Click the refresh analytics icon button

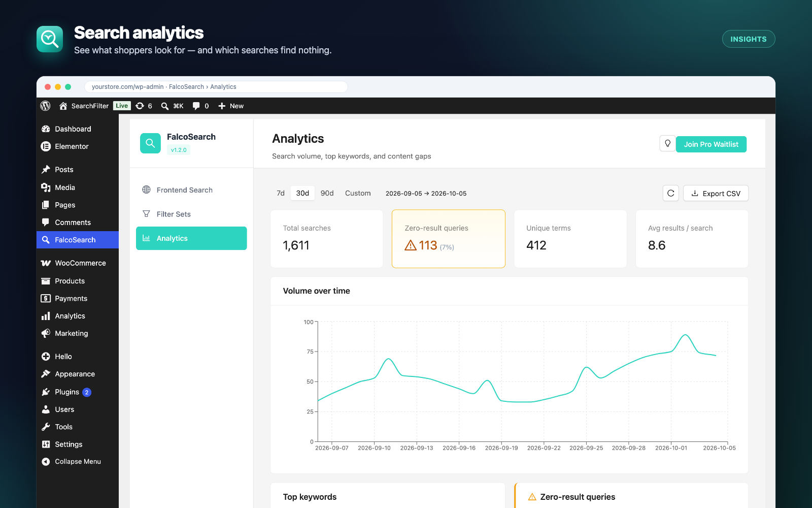pos(670,193)
